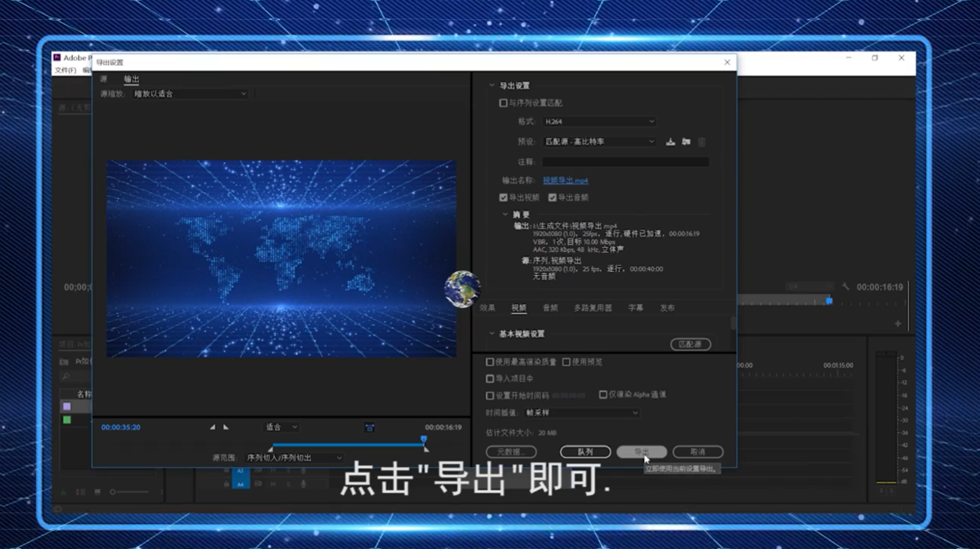Click the blue playhead on preview timeline
The image size is (980, 549).
tap(423, 440)
